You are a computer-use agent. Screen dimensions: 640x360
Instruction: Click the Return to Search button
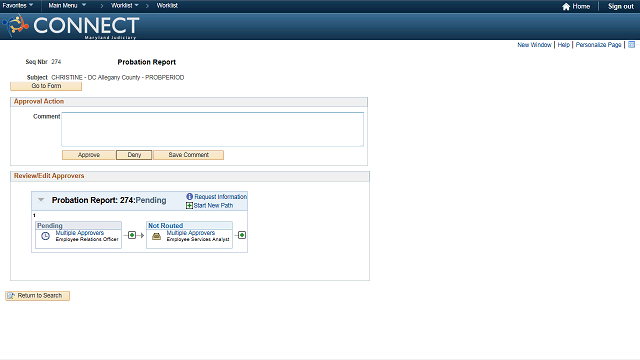38,296
